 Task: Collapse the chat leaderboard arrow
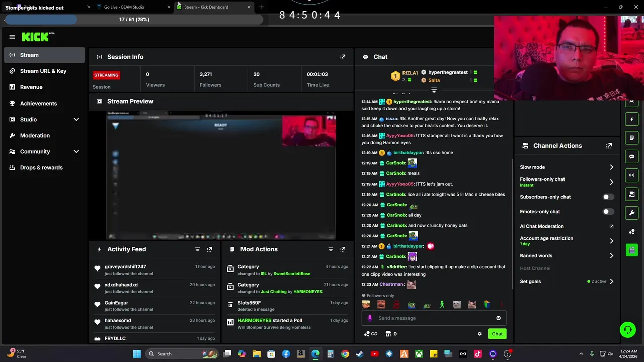(434, 90)
